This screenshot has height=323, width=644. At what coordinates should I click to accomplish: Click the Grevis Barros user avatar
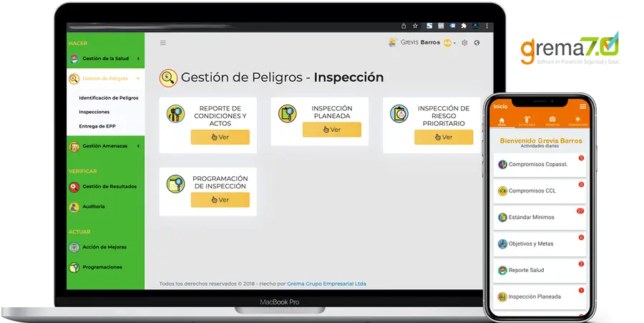(393, 42)
